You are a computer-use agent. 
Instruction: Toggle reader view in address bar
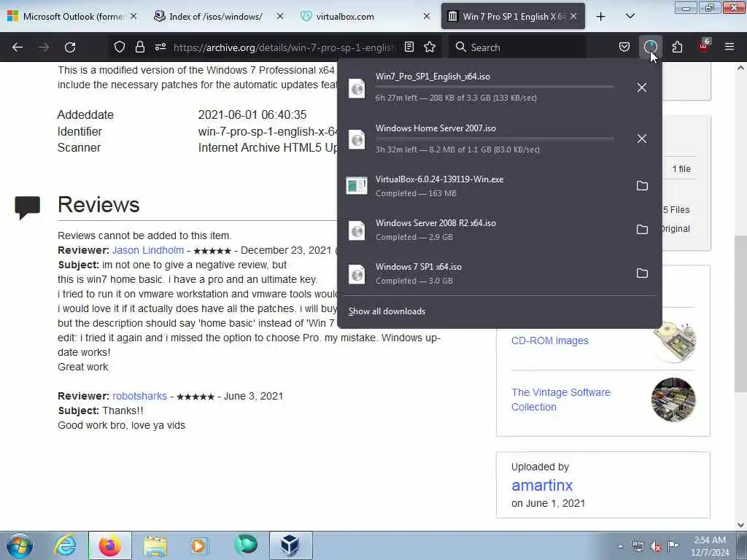coord(409,47)
